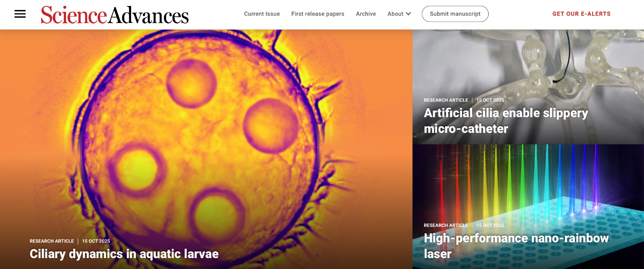Click the 15 Oct 2025 date above Ciliary dynamics
The image size is (644, 269).
pyautogui.click(x=96, y=241)
